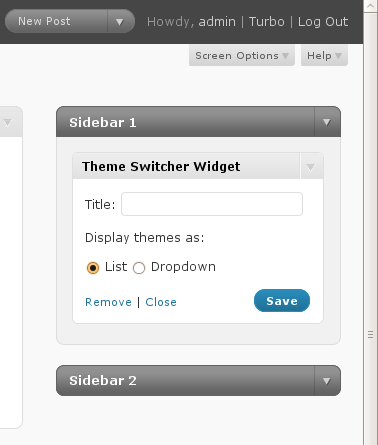Open the admin profile link
Screen dimensions: 378x445
(x=217, y=22)
